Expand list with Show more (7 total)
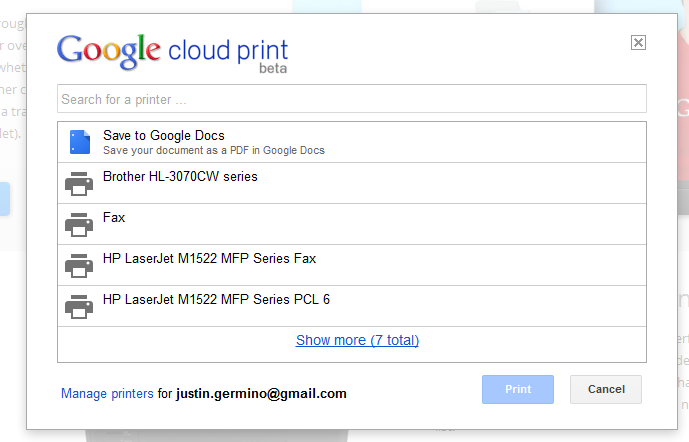The image size is (689, 442). [357, 340]
